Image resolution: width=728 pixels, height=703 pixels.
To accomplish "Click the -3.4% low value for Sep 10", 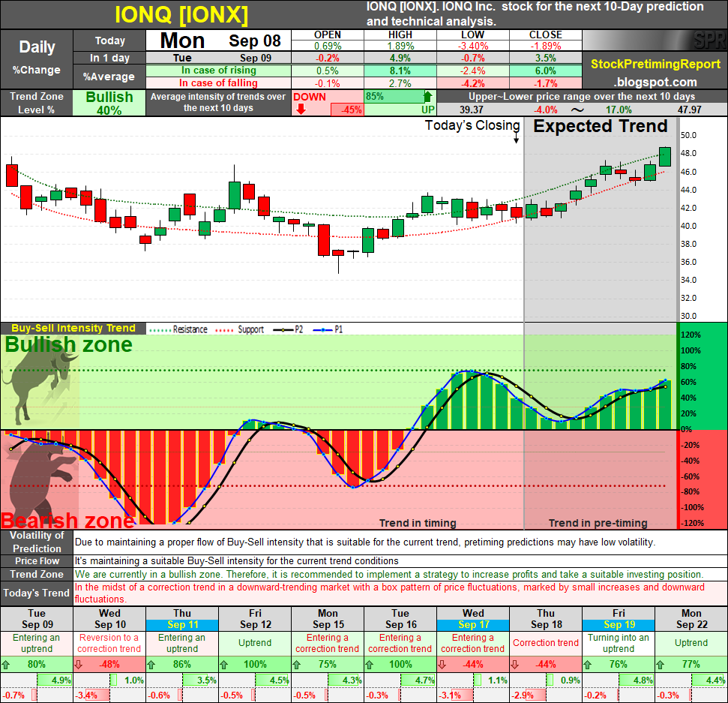I will point(85,695).
